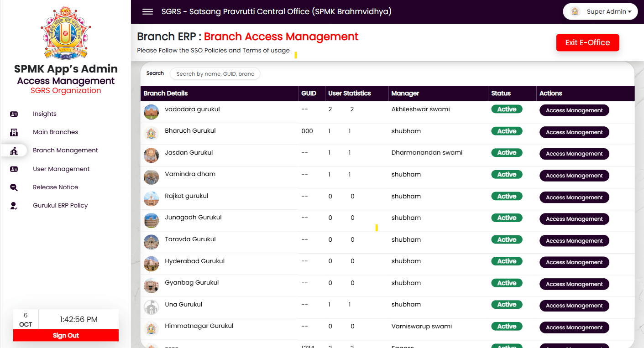Click the Exit E-Office button
The height and width of the screenshot is (348, 644).
pos(587,42)
